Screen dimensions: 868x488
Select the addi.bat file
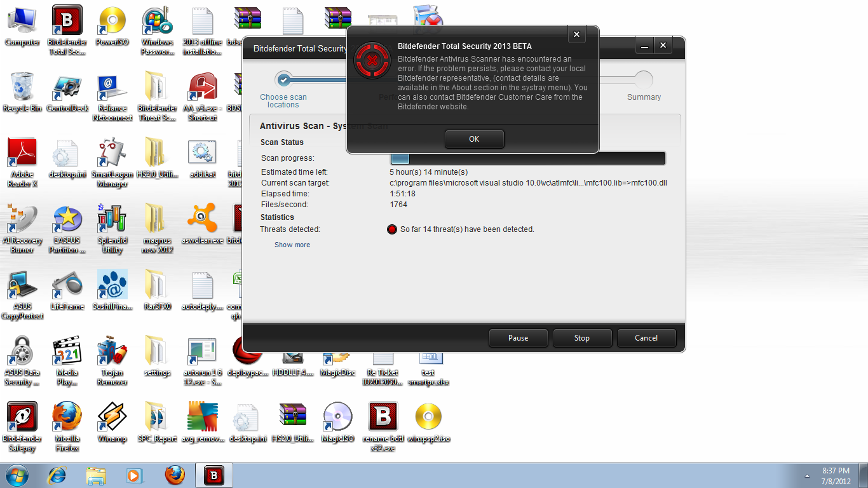(202, 158)
